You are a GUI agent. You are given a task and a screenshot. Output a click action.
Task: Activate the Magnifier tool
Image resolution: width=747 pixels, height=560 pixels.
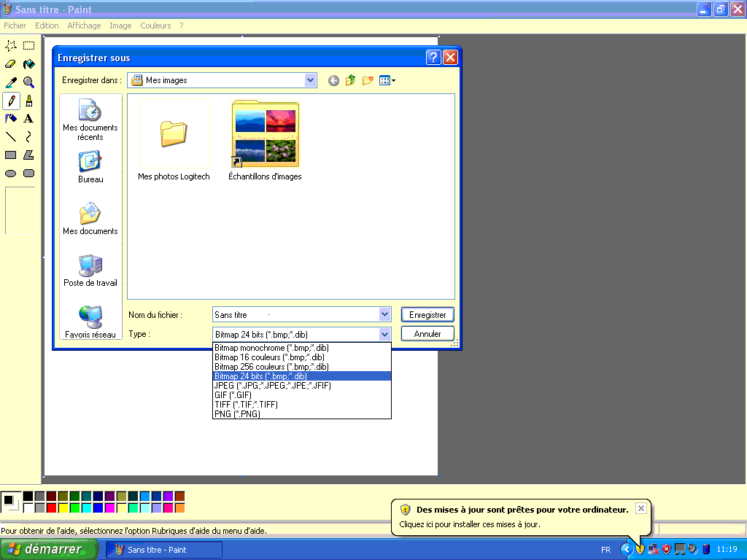pos(29,82)
